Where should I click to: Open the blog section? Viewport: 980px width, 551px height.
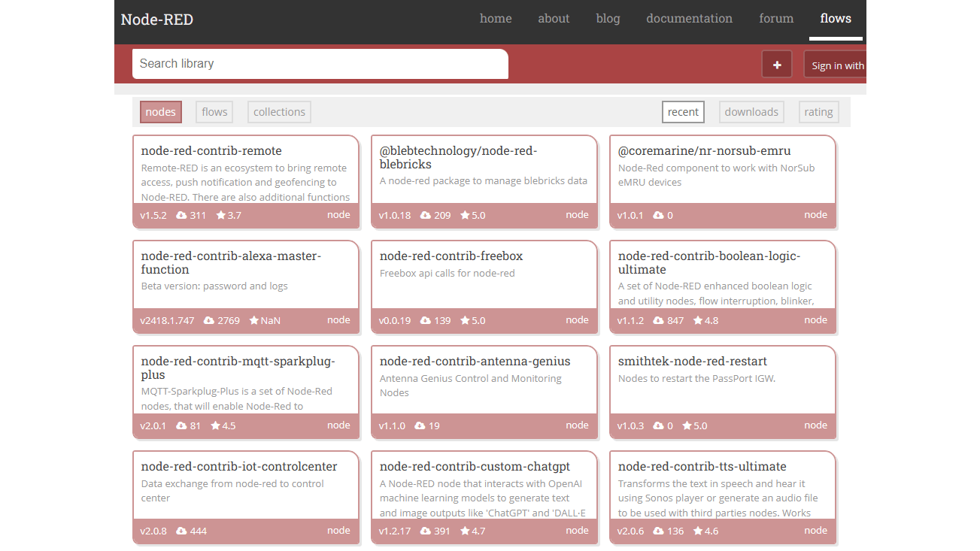[608, 19]
